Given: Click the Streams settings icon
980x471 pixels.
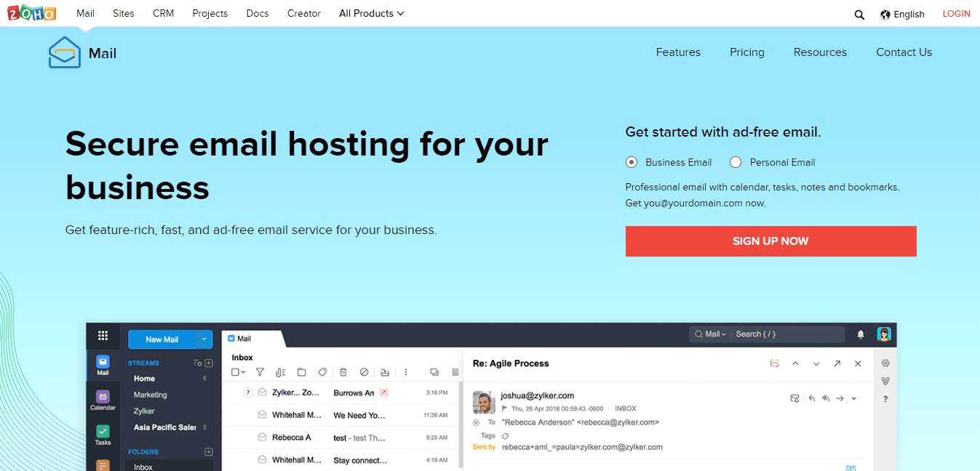Looking at the screenshot, I should click(197, 363).
